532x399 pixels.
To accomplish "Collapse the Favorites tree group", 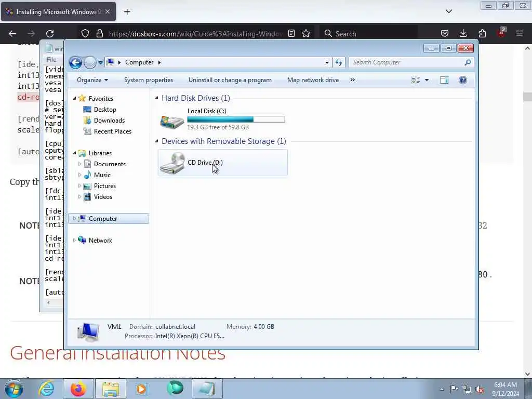I will point(75,98).
